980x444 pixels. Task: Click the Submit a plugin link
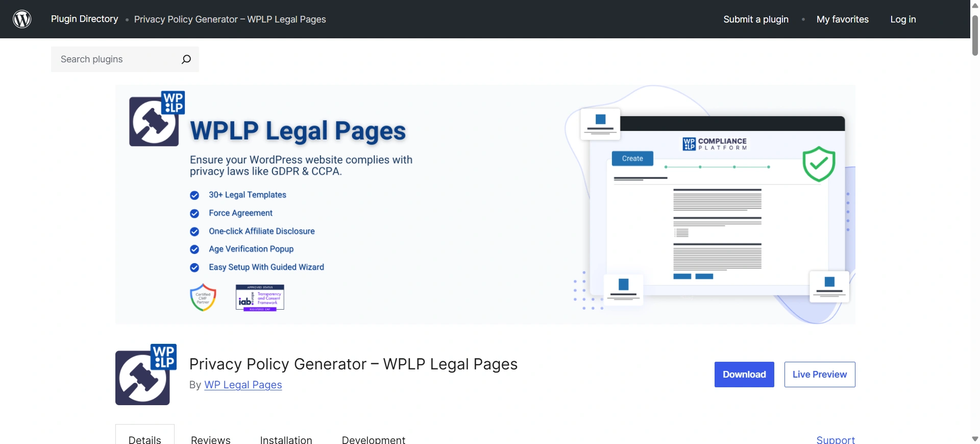[x=755, y=19]
